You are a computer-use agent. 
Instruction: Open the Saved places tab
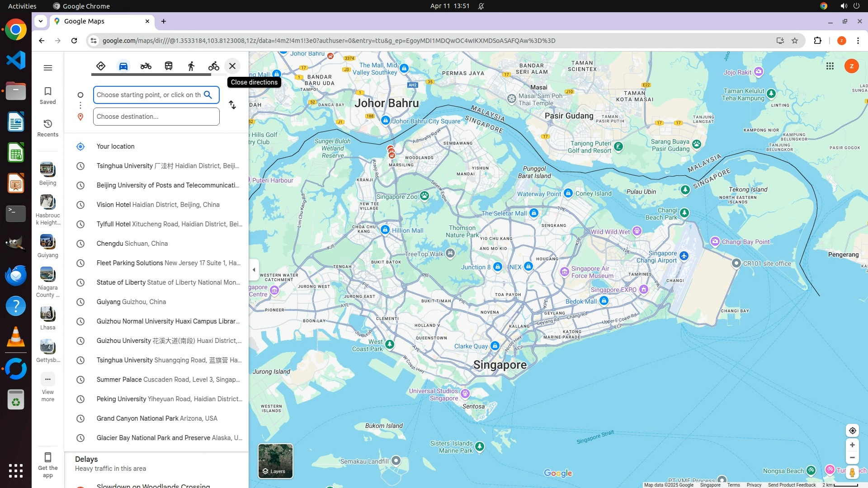coord(48,95)
